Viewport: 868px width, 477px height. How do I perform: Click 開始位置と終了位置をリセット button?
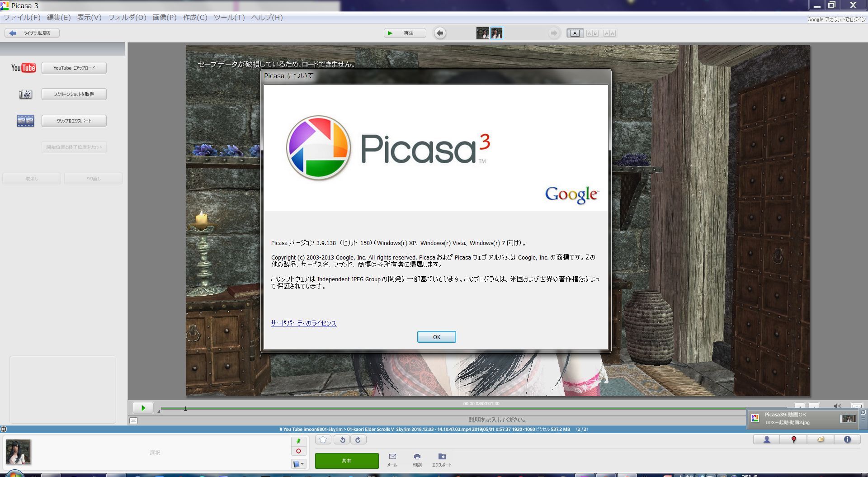point(74,147)
